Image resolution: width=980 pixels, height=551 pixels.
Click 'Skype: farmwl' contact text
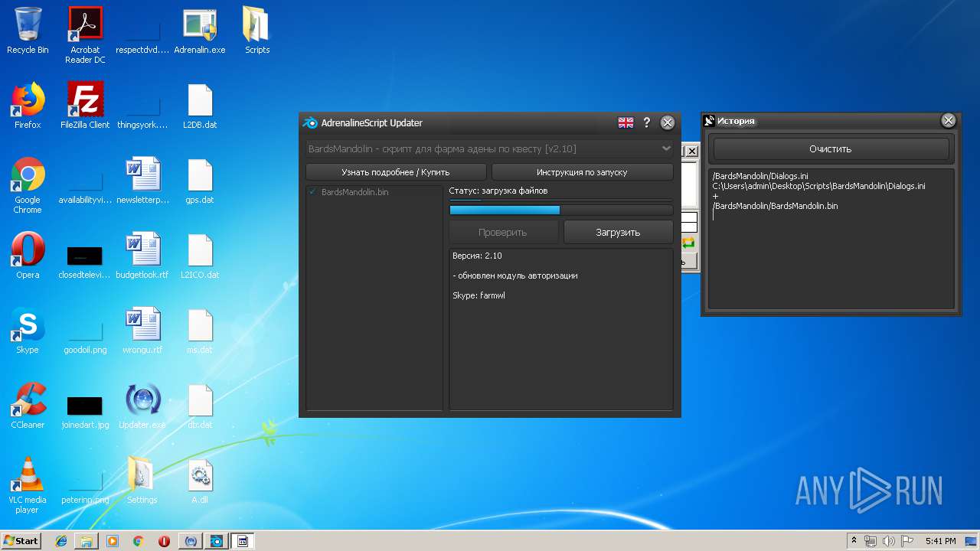pyautogui.click(x=479, y=295)
